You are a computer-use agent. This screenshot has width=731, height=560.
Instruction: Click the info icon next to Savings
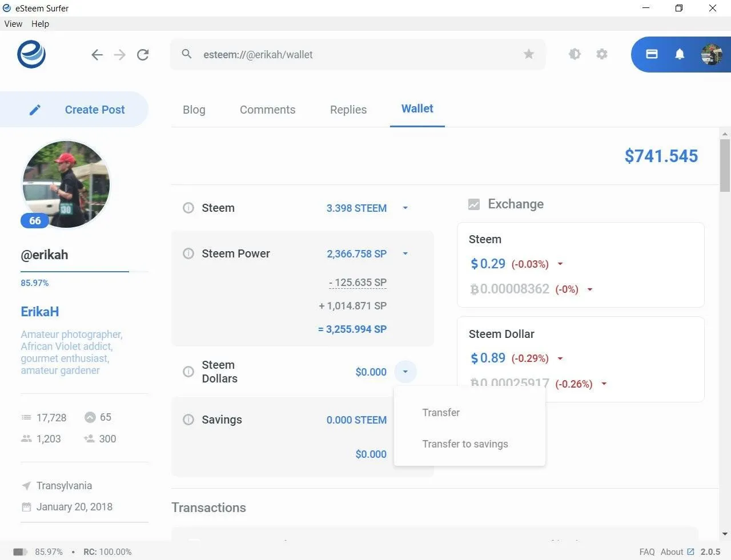(x=188, y=420)
